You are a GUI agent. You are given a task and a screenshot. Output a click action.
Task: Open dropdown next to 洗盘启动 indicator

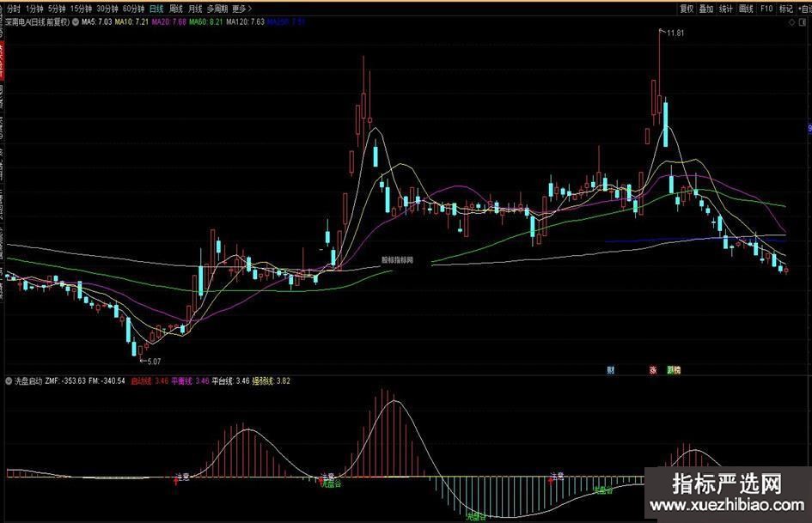[9, 380]
